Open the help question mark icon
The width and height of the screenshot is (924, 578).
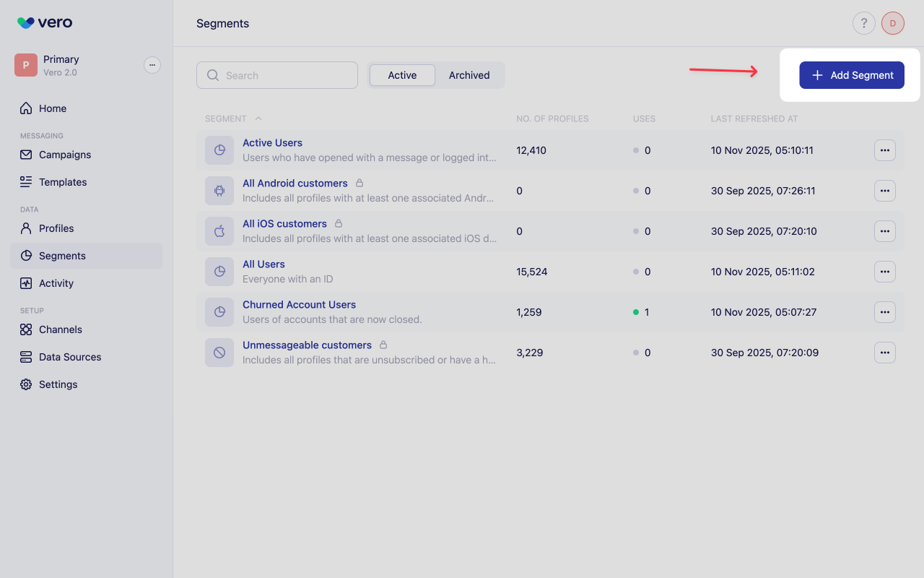[863, 22]
